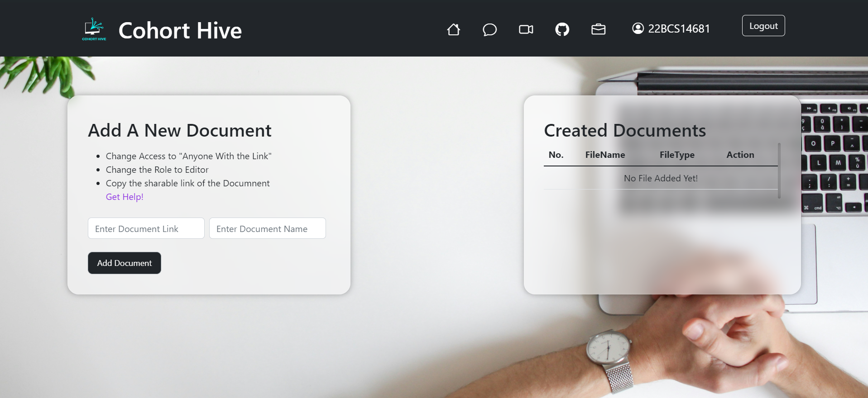Screen dimensions: 868x398
Task: Click 'Change the Role to Editor' text
Action: pyautogui.click(x=157, y=170)
